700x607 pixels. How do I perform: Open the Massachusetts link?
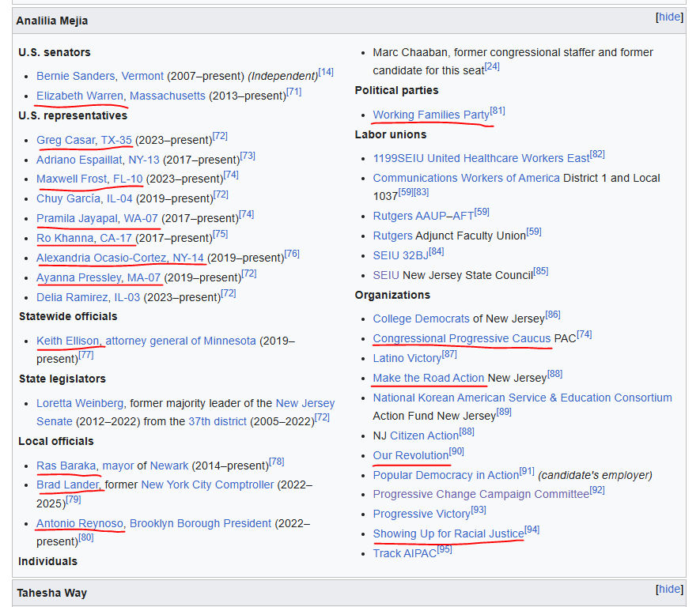click(168, 96)
